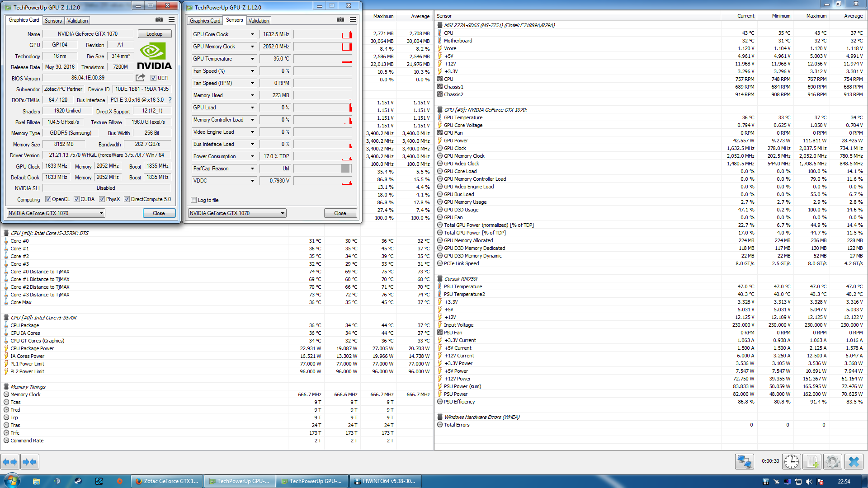Screen dimensions: 868x488
Task: Open Steam from the taskbar
Action: coord(78,481)
